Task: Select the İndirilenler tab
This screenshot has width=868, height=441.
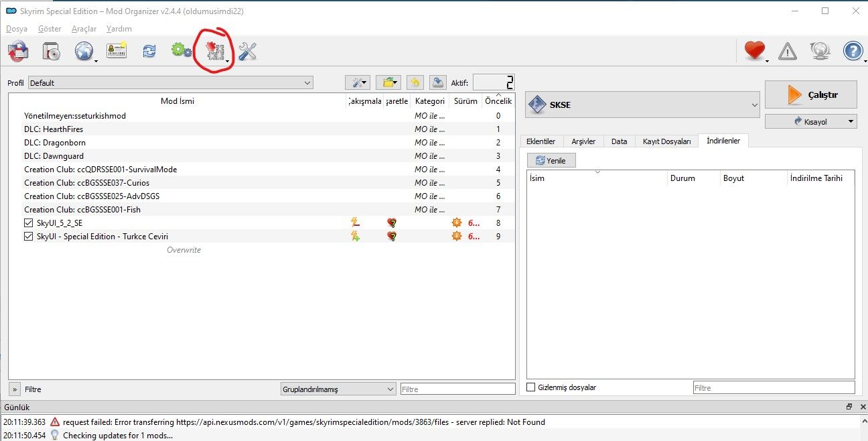Action: (723, 141)
